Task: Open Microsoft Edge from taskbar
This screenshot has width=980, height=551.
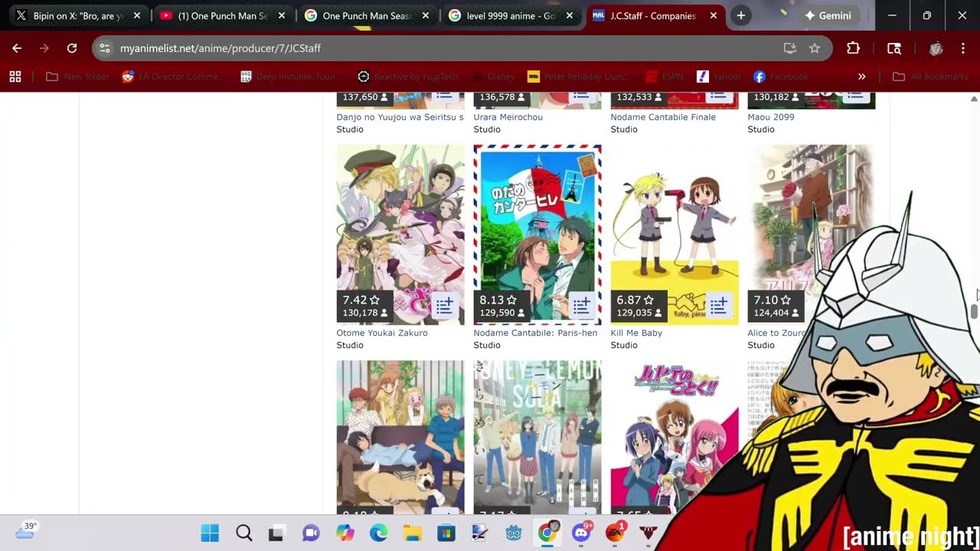Action: (x=379, y=533)
